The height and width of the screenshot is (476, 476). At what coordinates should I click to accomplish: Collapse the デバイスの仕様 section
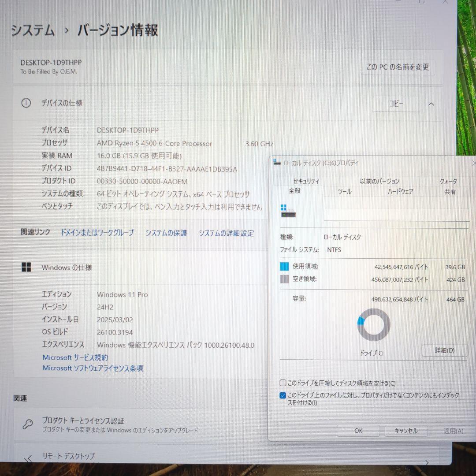[431, 104]
